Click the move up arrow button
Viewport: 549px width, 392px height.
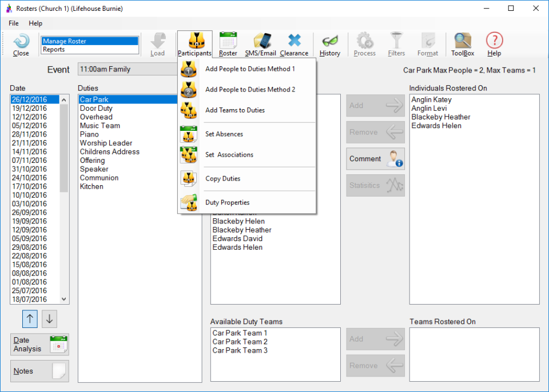tap(30, 319)
